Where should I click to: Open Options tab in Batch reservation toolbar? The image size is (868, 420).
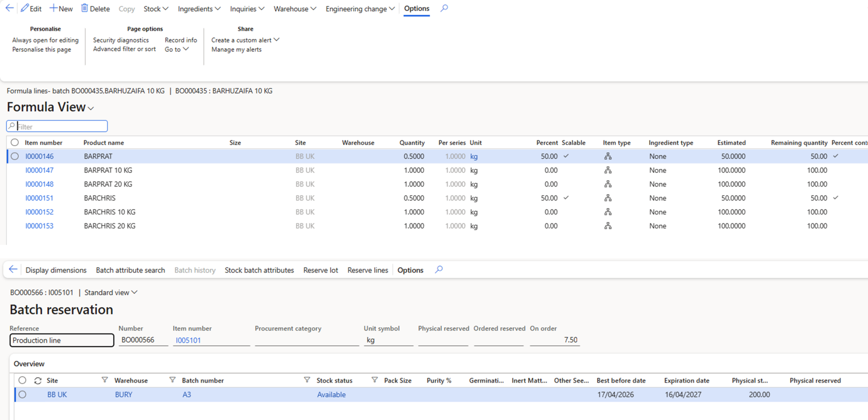tap(410, 270)
